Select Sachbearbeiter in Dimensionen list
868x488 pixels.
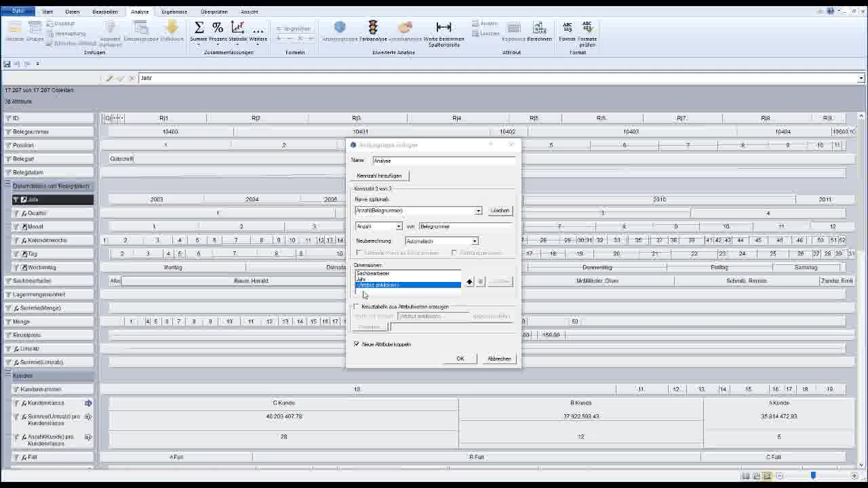click(x=408, y=273)
